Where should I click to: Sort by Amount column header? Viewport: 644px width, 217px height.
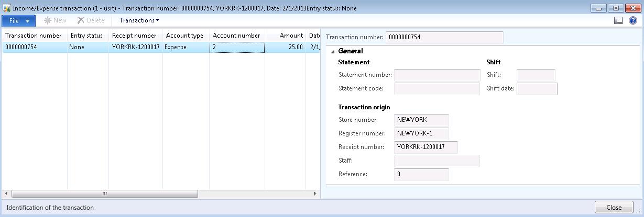[x=286, y=36]
